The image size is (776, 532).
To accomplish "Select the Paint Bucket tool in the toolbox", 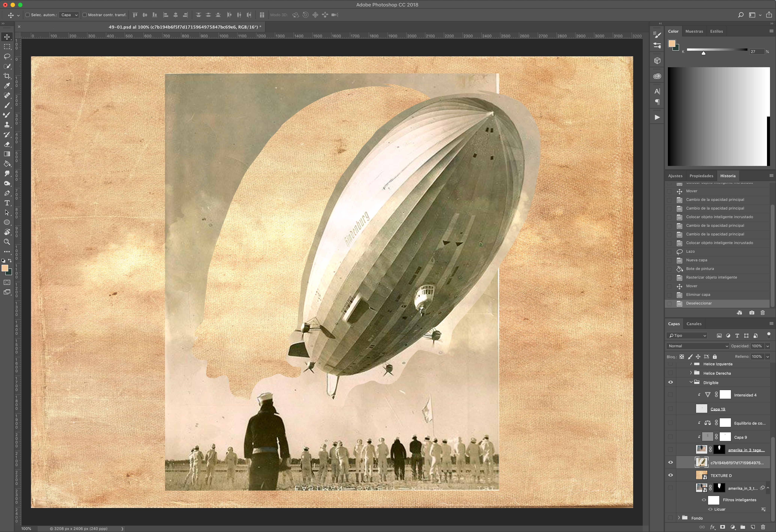I will pyautogui.click(x=7, y=164).
